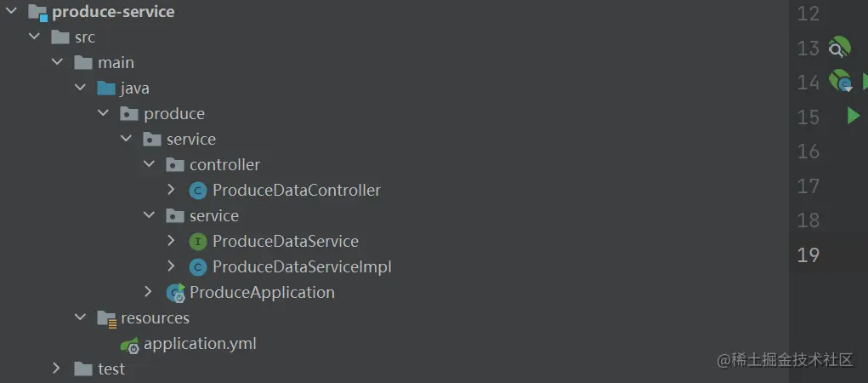Image resolution: width=868 pixels, height=383 pixels.
Task: Select ProduceDataServiceImpl in the project tree
Action: (x=302, y=267)
